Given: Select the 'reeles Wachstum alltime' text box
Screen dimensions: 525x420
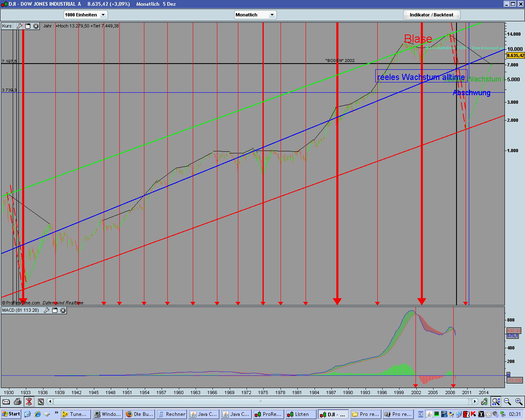Looking at the screenshot, I should [x=421, y=76].
